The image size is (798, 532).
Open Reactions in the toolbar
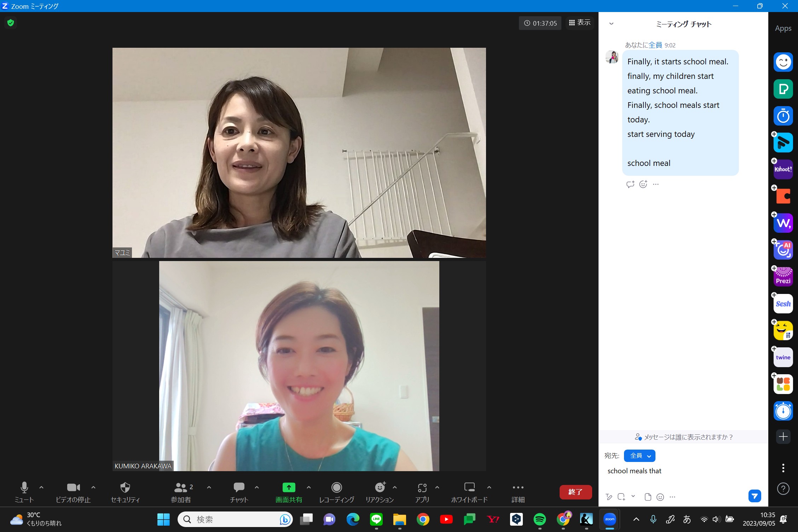[x=380, y=492]
